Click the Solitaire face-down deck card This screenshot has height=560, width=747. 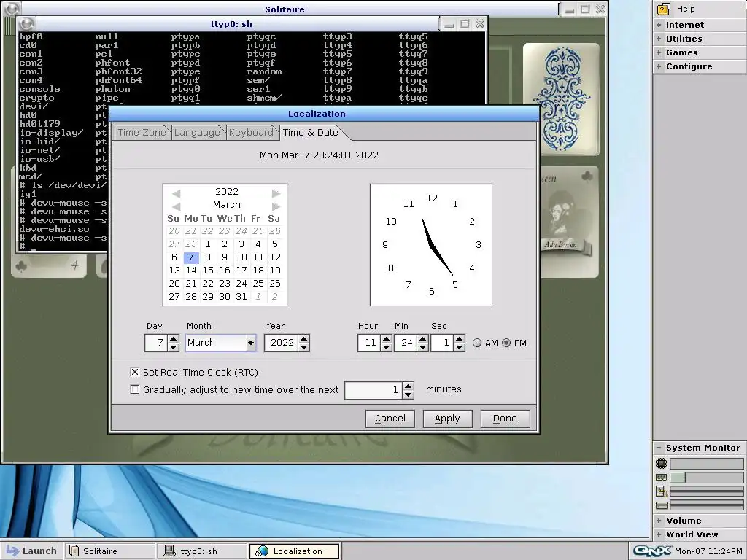[561, 99]
